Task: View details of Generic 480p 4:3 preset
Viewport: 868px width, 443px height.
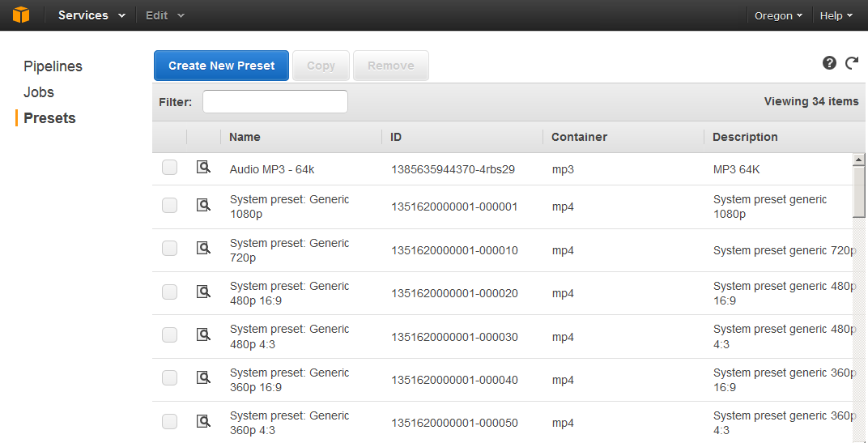Action: click(204, 334)
